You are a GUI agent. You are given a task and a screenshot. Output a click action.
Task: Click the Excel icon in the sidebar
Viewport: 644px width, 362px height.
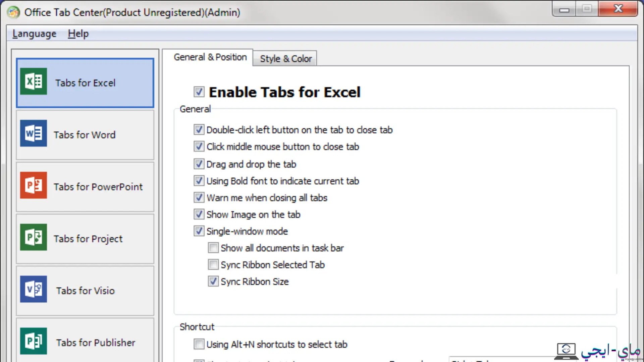point(34,81)
